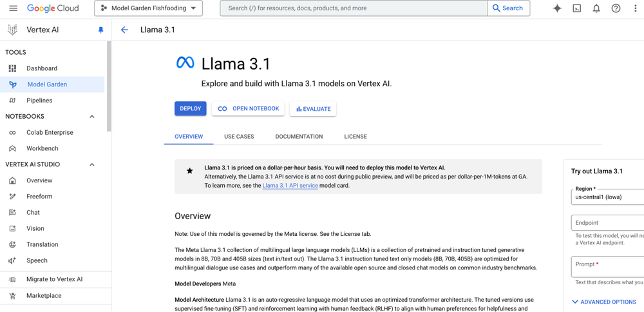Switch to the Documentation tab
The image size is (644, 312).
[299, 137]
